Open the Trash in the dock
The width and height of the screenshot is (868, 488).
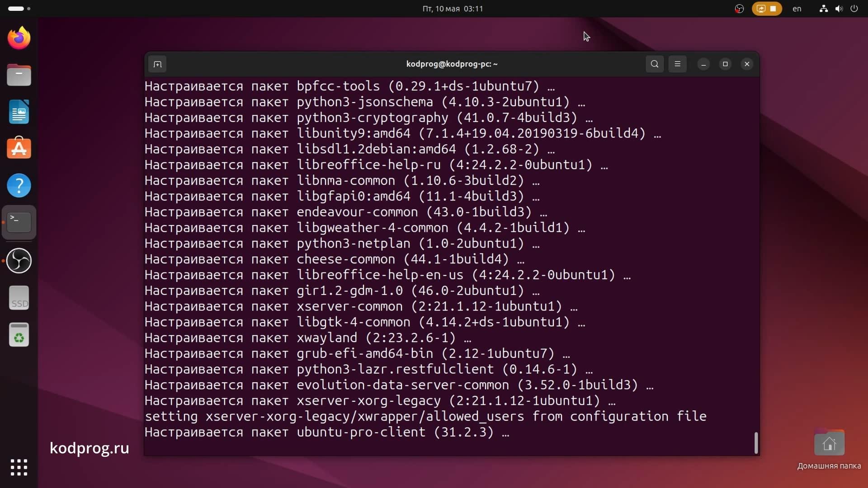click(x=19, y=335)
